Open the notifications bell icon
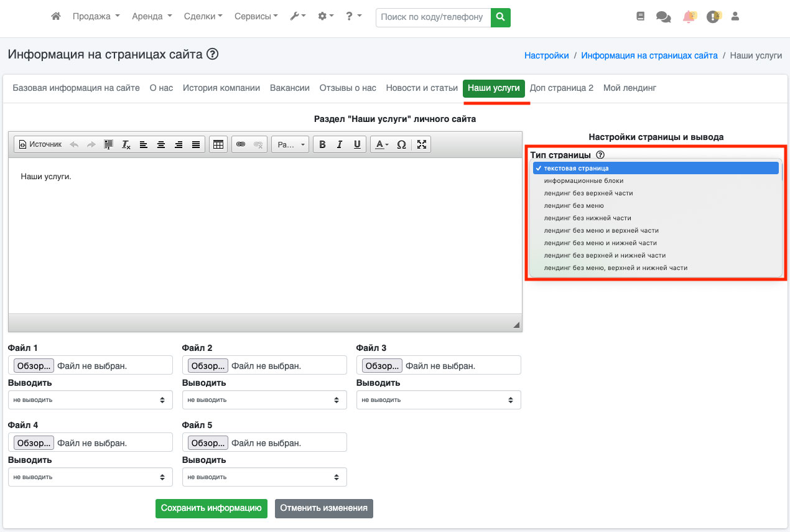The width and height of the screenshot is (790, 532). [689, 17]
